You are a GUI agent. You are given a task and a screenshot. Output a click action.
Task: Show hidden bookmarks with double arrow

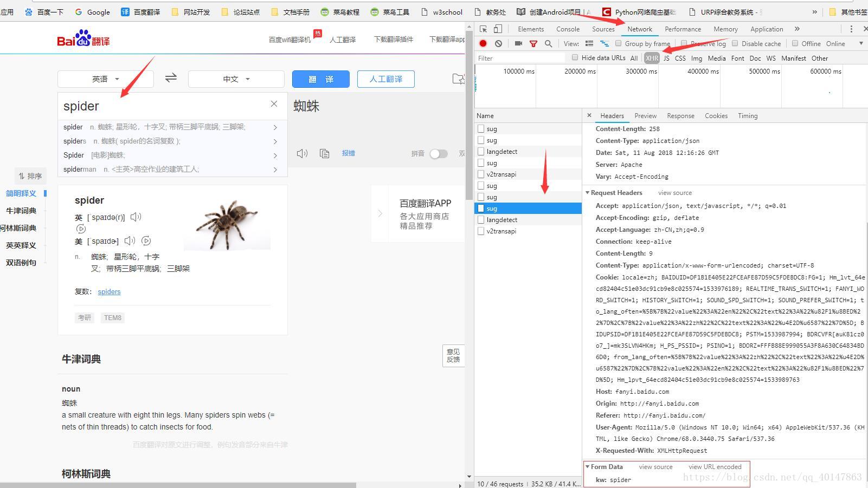(x=814, y=11)
